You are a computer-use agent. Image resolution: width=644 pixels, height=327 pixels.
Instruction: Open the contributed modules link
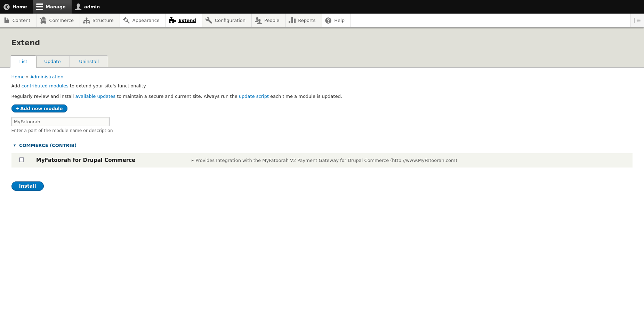point(45,86)
